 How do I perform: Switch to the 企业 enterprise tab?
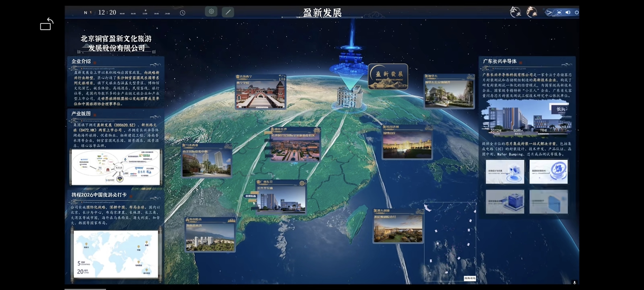click(x=515, y=12)
